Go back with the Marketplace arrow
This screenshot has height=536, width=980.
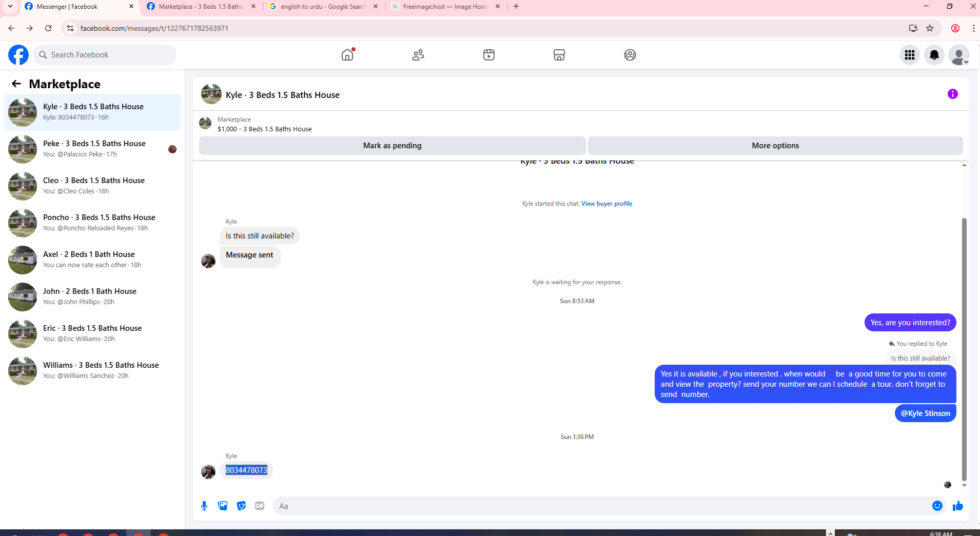pyautogui.click(x=16, y=84)
